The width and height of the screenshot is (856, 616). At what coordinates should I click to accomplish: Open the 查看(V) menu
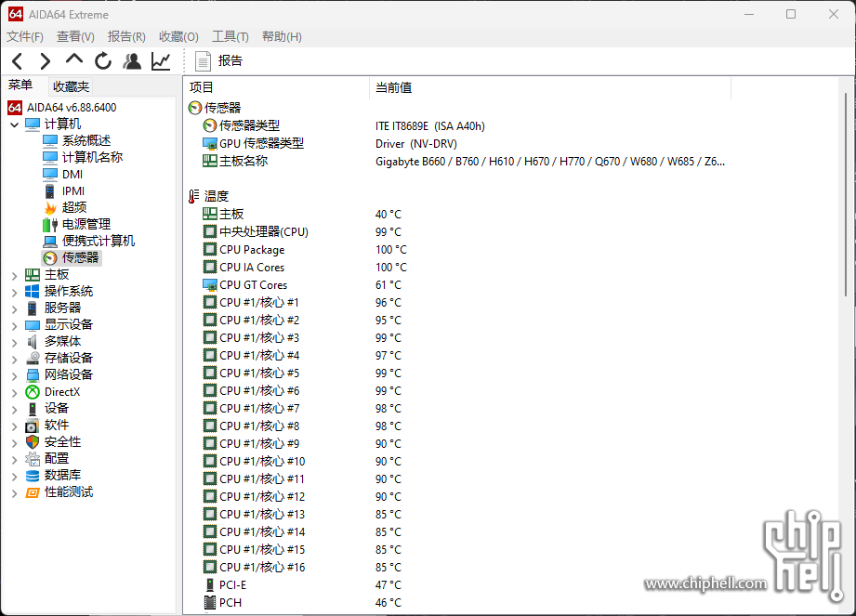[75, 36]
